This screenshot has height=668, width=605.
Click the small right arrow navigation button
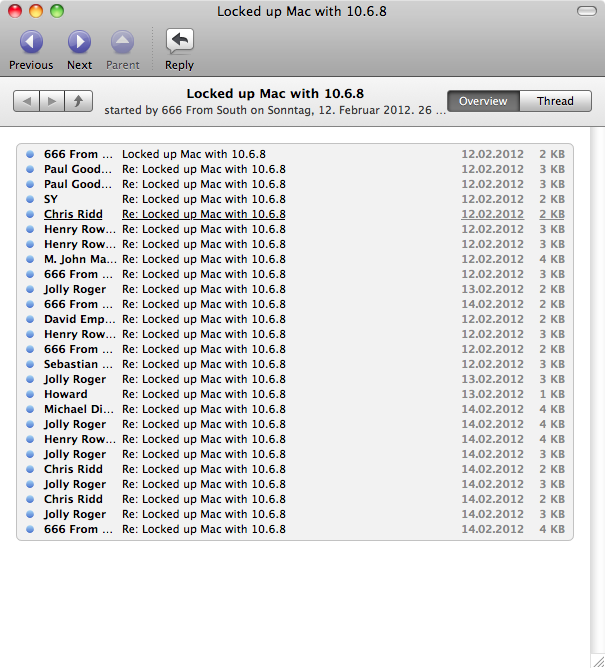[52, 101]
